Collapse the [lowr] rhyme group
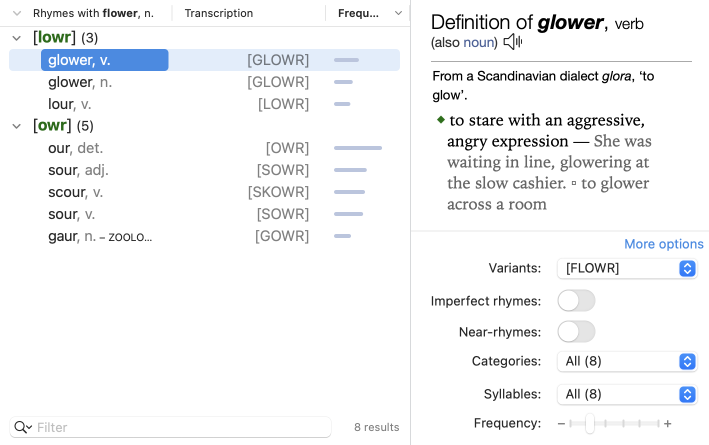 coord(17,38)
